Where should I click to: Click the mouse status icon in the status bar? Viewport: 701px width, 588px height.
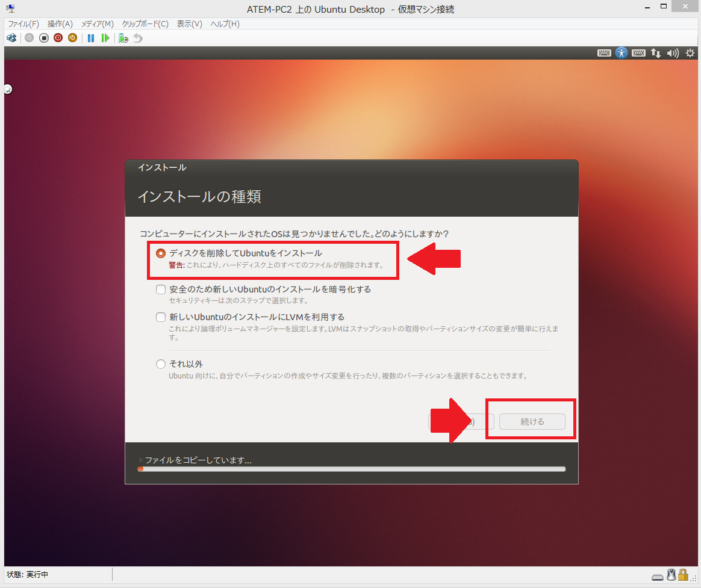click(x=671, y=575)
